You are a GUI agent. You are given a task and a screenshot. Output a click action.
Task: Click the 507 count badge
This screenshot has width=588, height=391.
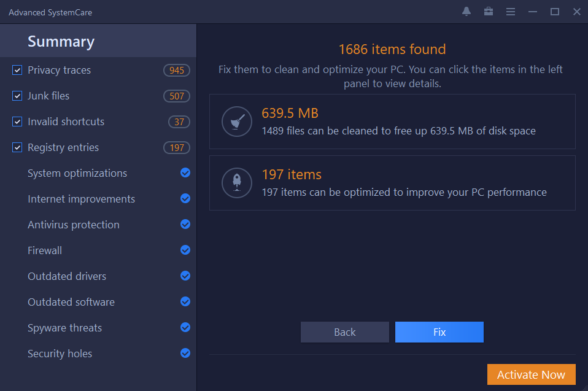[x=177, y=96]
